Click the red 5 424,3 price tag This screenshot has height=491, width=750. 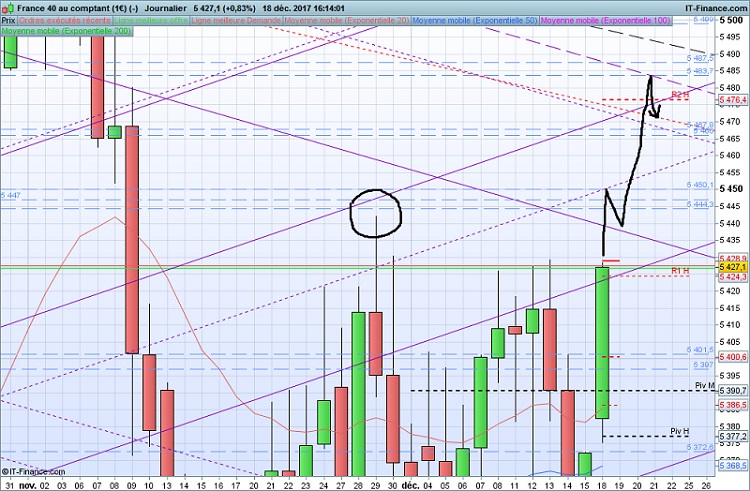732,277
